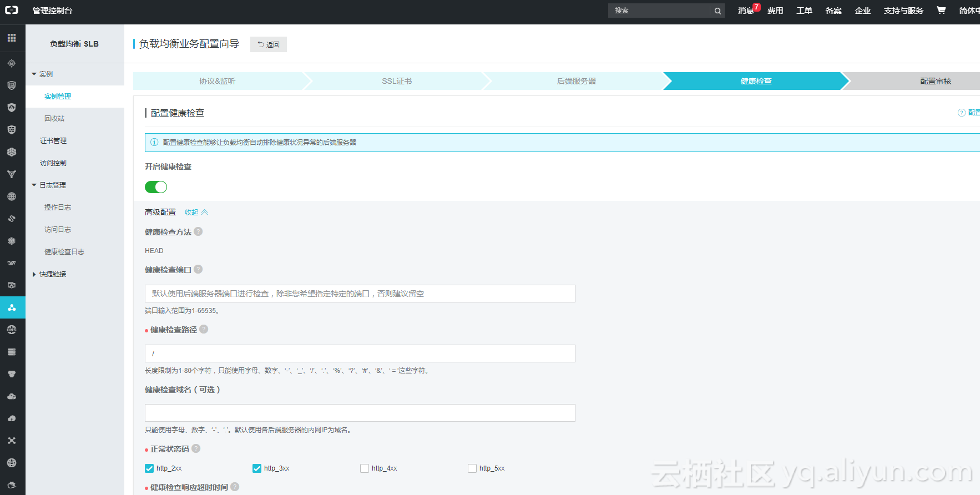The width and height of the screenshot is (980, 495).
Task: Open the products grid menu icon
Action: coord(12,38)
